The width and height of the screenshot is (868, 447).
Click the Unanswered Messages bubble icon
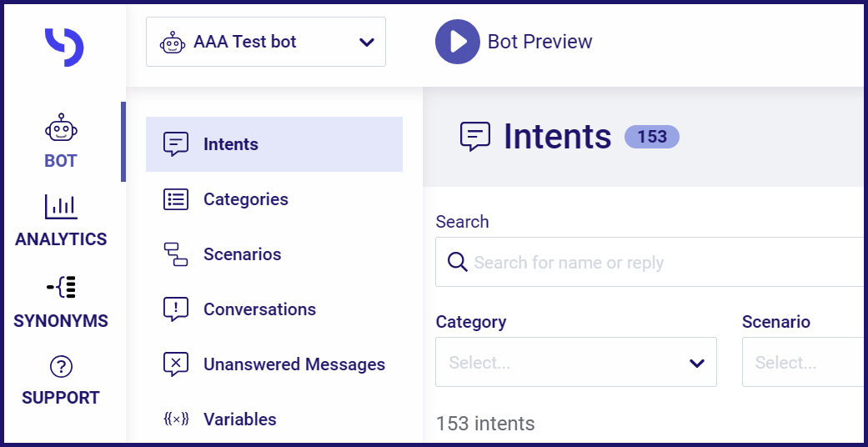[176, 364]
